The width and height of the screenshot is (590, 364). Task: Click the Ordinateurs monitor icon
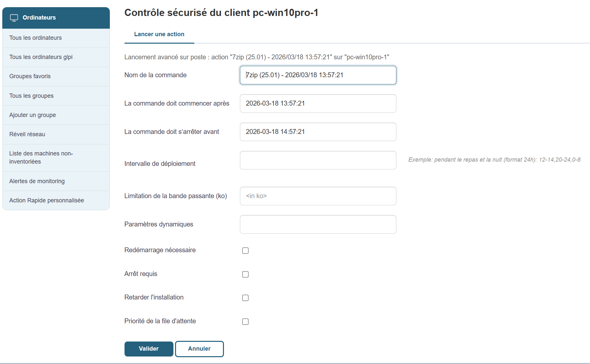(14, 18)
